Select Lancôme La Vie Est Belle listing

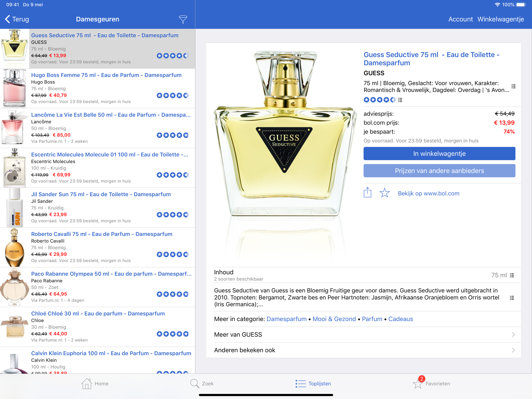click(x=97, y=128)
